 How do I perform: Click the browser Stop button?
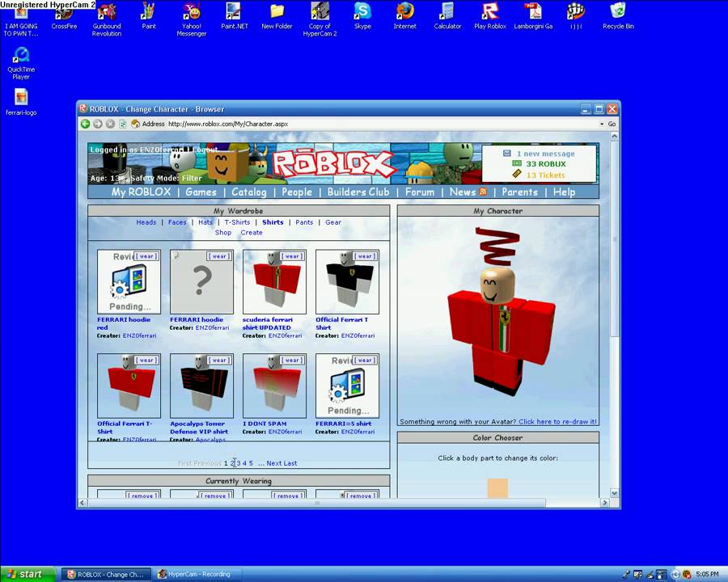[110, 124]
